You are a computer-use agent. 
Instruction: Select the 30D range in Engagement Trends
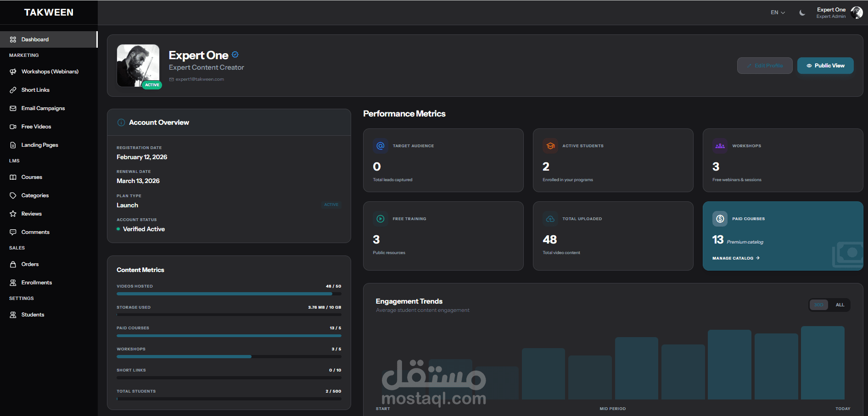pyautogui.click(x=819, y=305)
